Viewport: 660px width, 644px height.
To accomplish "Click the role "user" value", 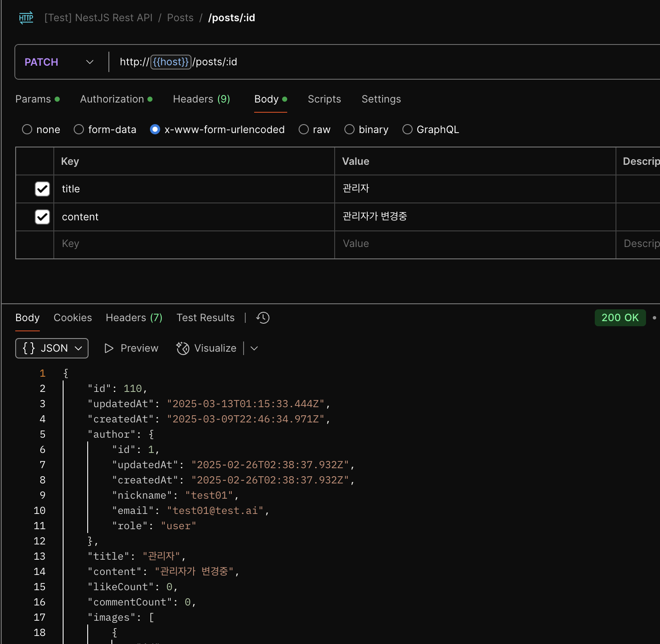I will 178,526.
